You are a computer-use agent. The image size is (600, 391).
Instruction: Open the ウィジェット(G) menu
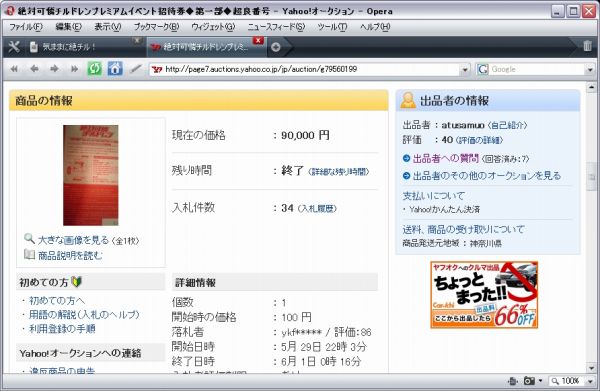tap(213, 27)
